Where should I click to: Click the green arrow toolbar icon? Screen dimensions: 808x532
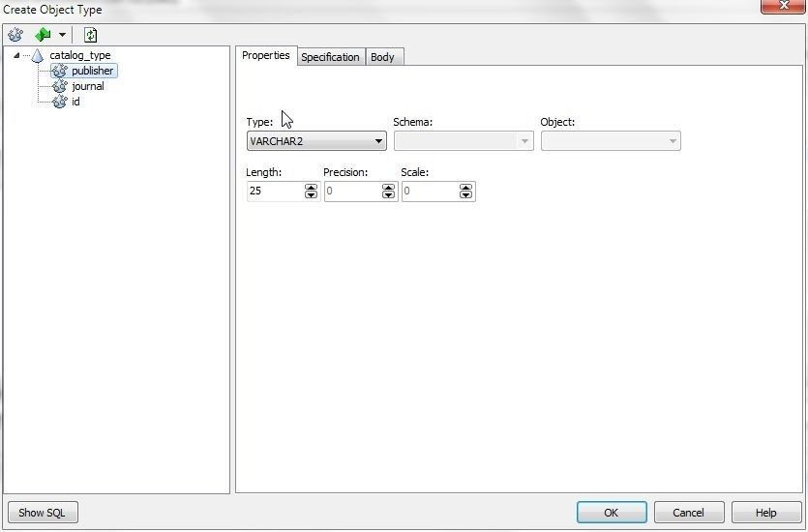[43, 35]
